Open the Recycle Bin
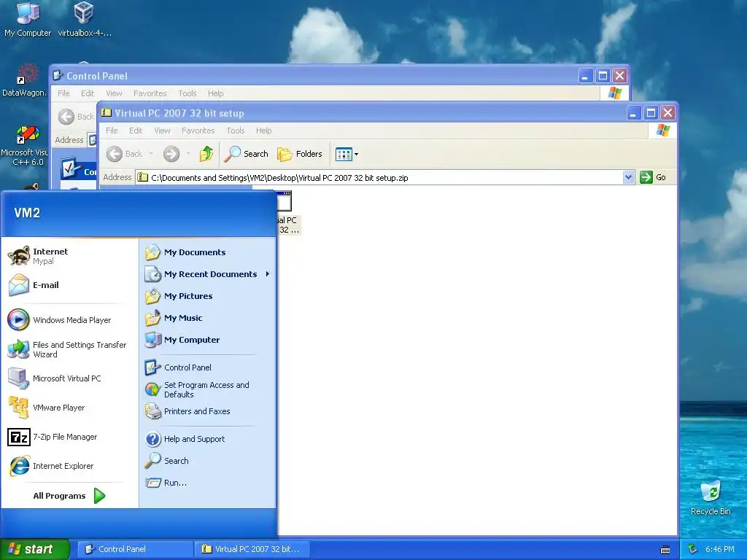The width and height of the screenshot is (747, 560). point(711,498)
